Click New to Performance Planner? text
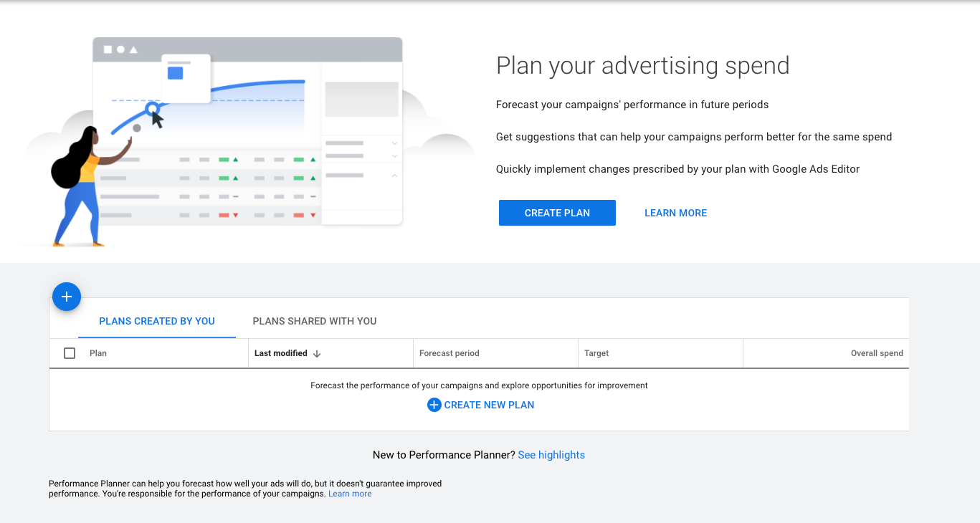 [x=444, y=455]
